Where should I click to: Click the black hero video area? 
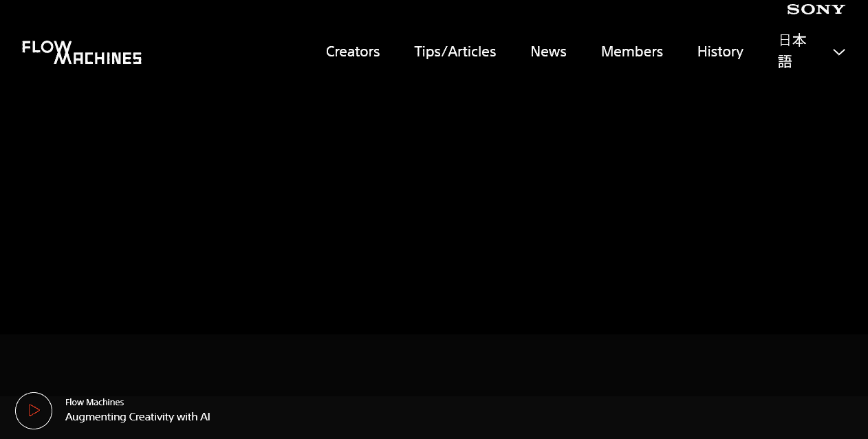click(x=433, y=206)
